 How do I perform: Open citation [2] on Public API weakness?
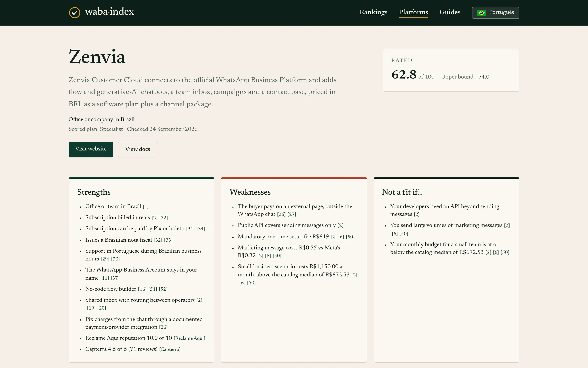[340, 225]
